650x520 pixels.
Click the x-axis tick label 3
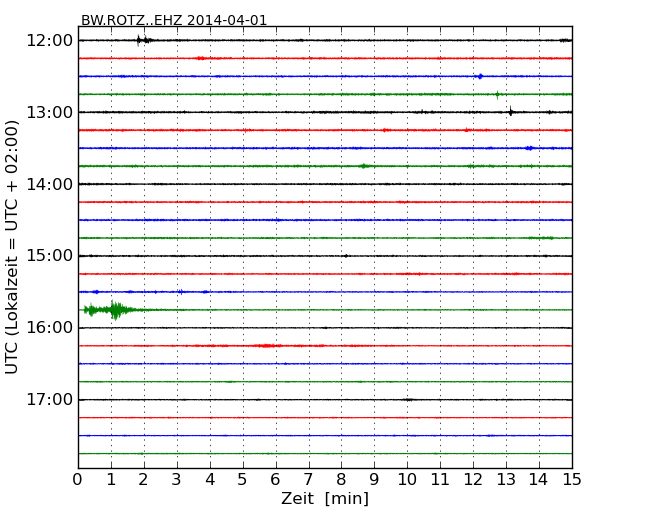click(x=177, y=480)
